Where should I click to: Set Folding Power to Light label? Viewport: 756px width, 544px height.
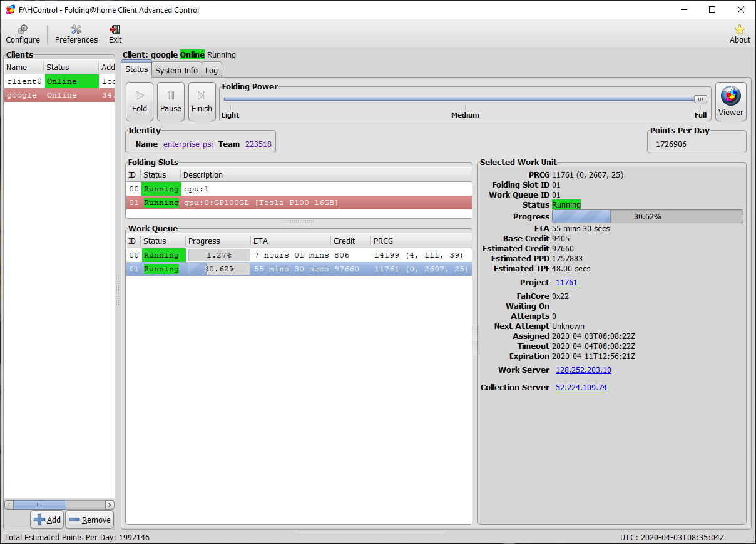coord(230,115)
